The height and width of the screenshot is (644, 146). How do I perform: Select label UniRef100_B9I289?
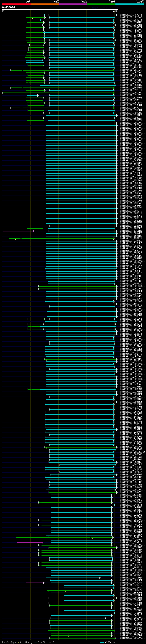(x=131, y=610)
